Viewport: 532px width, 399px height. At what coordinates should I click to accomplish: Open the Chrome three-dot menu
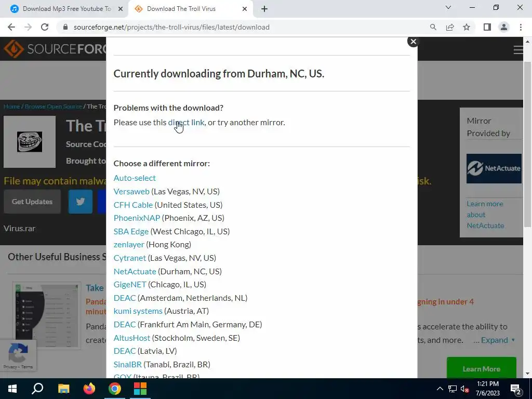(x=521, y=27)
